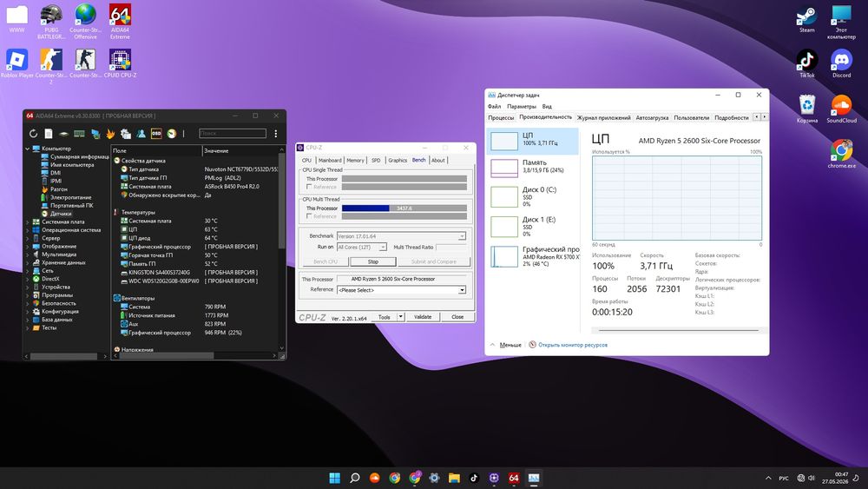The height and width of the screenshot is (489, 868).
Task: Toggle the AIDA64 OSD panel icon
Action: 156,134
